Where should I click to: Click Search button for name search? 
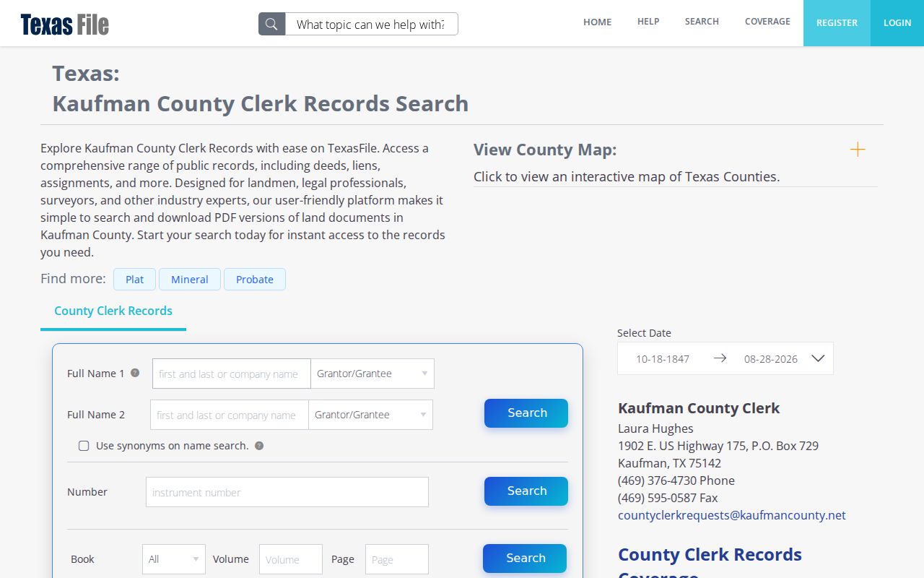pos(526,413)
